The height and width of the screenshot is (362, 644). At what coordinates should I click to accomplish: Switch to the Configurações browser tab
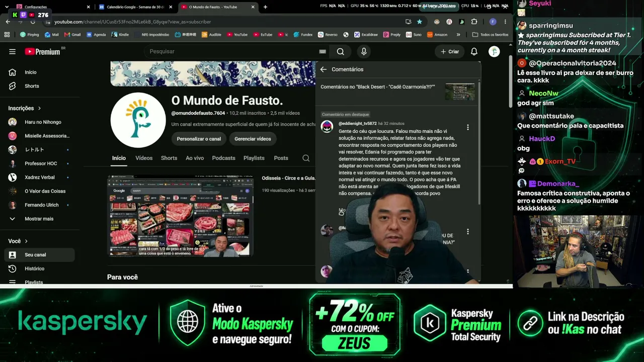52,7
